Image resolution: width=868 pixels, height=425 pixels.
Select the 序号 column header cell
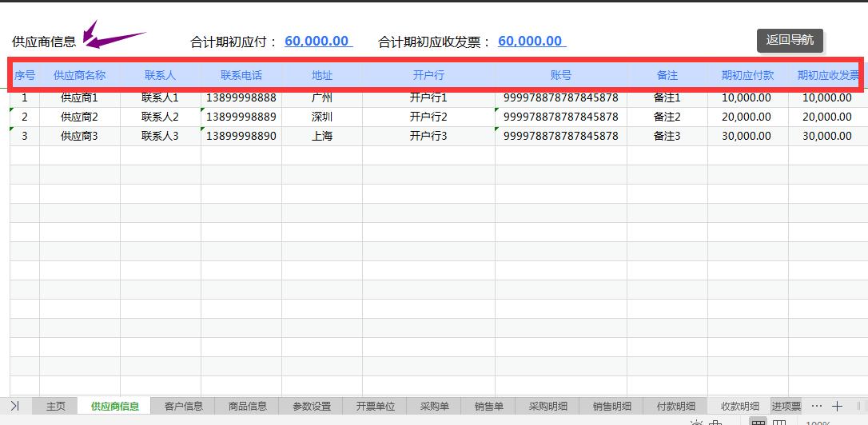24,75
